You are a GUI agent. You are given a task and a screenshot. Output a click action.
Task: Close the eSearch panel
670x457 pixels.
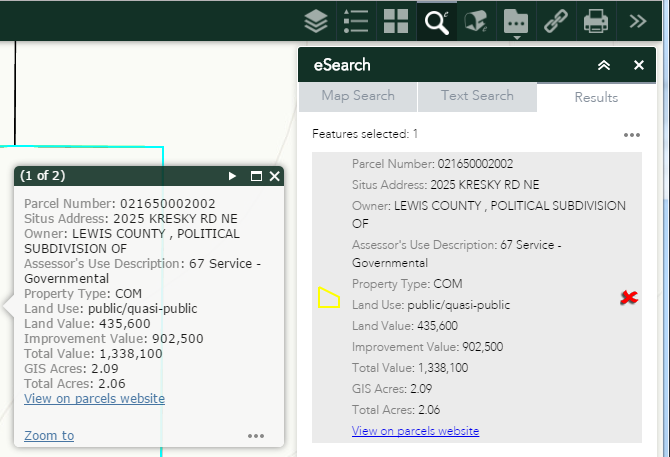(x=639, y=65)
